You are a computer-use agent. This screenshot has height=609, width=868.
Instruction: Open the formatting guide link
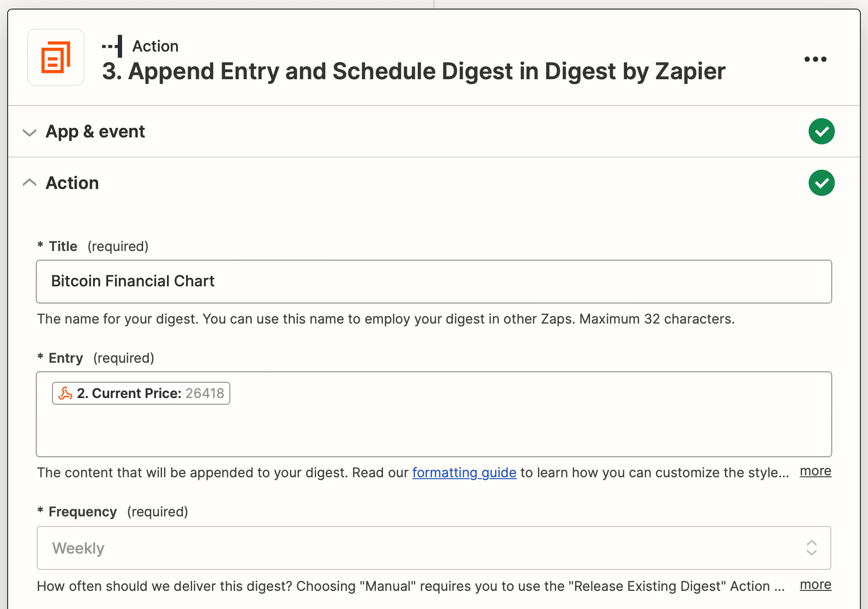click(x=464, y=472)
